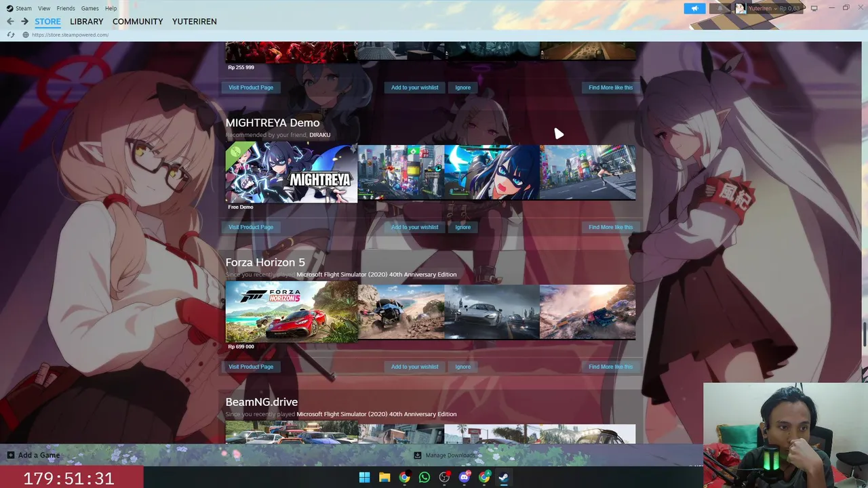The height and width of the screenshot is (488, 868).
Task: Open the Friends menu
Action: (66, 8)
